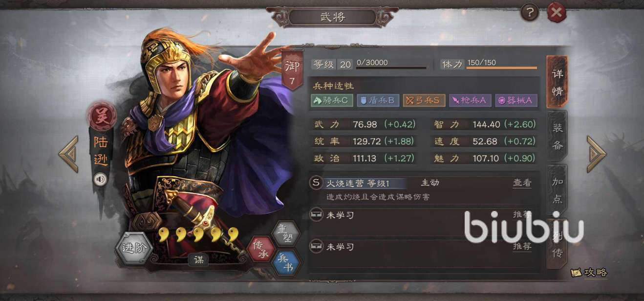The width and height of the screenshot is (644, 301).
Task: View 火烧连营 skill via 查看 link
Action: tap(522, 183)
